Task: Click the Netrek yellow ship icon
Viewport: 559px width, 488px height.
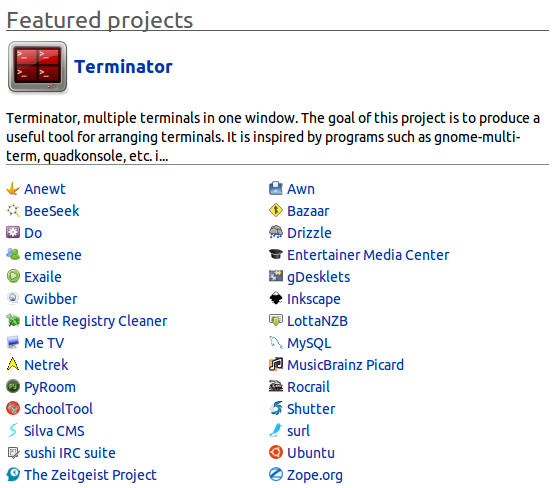Action: [13, 364]
